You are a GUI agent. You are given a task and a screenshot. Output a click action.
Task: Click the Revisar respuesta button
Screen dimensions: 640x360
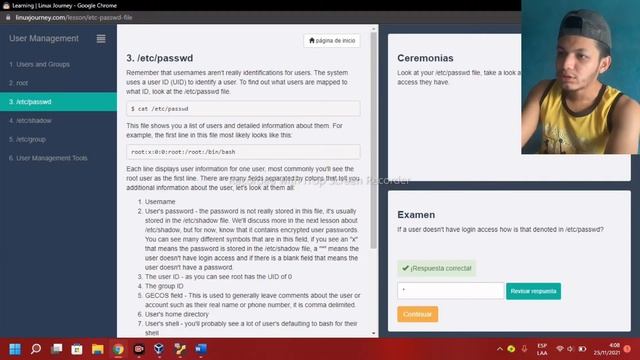click(533, 291)
